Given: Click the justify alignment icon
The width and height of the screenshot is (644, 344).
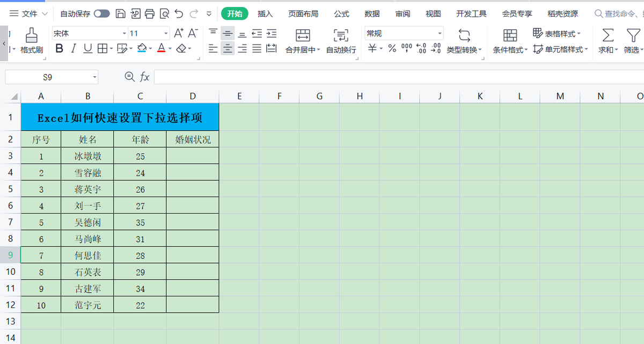Looking at the screenshot, I should (257, 49).
